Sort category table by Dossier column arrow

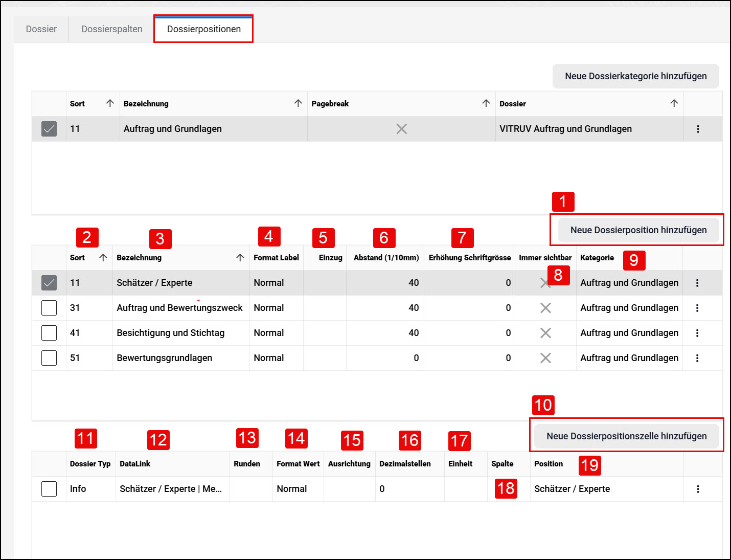[x=674, y=103]
